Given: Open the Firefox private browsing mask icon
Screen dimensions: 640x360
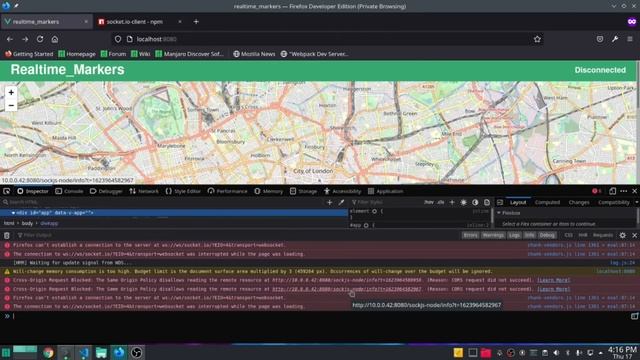Looking at the screenshot, I should [x=632, y=22].
